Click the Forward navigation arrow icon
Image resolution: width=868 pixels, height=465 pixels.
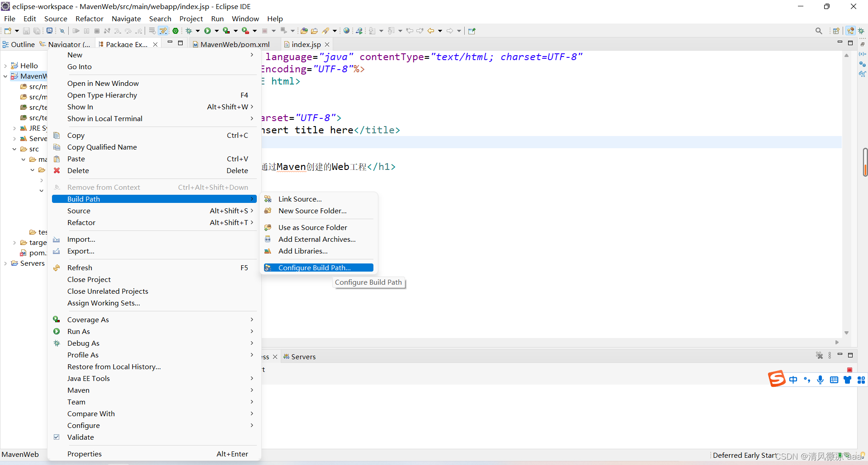(x=450, y=31)
